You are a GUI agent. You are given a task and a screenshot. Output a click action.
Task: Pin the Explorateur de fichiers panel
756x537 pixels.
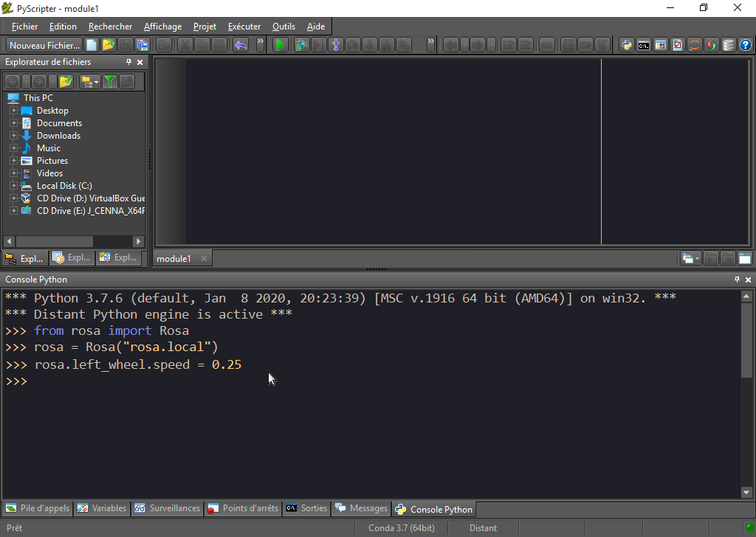coord(129,63)
